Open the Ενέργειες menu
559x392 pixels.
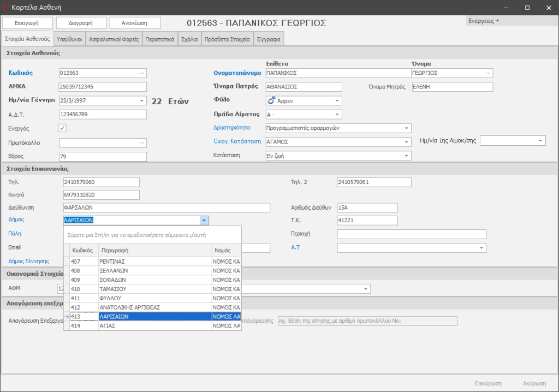tap(484, 21)
